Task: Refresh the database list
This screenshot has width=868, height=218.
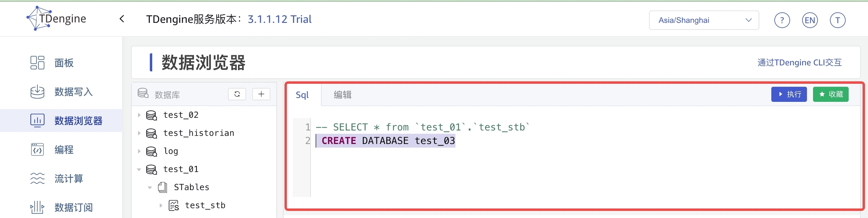Action: [237, 94]
